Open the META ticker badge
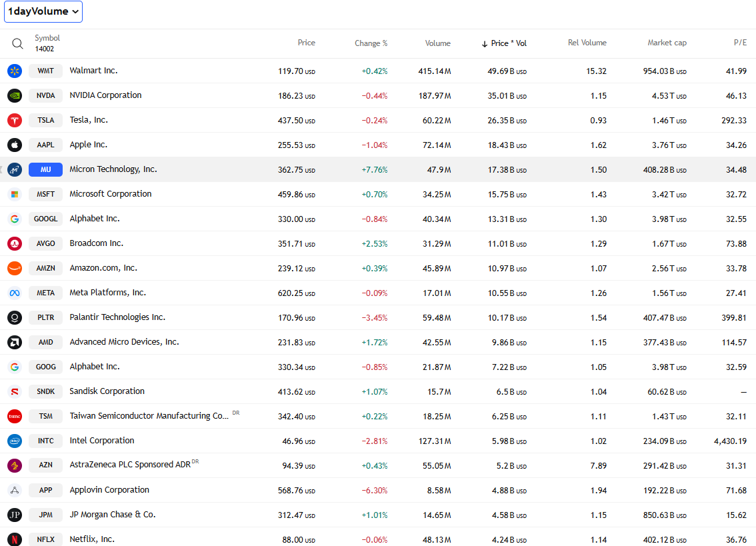Image resolution: width=756 pixels, height=546 pixels. (46, 293)
